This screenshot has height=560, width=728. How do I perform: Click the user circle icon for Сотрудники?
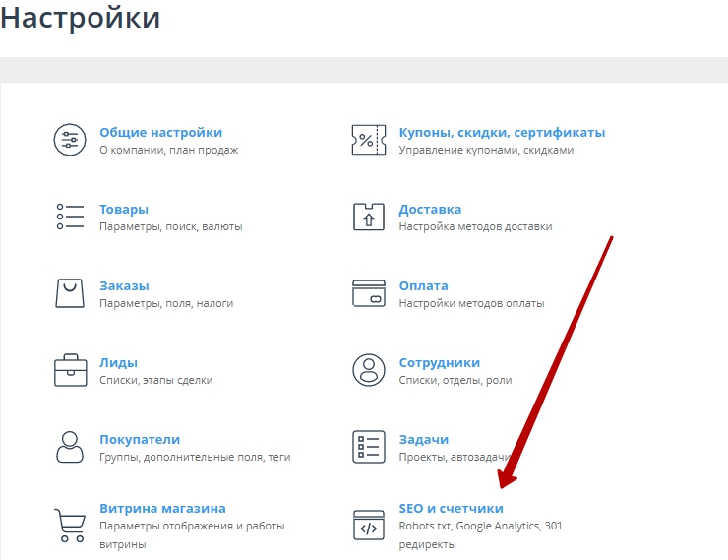369,370
